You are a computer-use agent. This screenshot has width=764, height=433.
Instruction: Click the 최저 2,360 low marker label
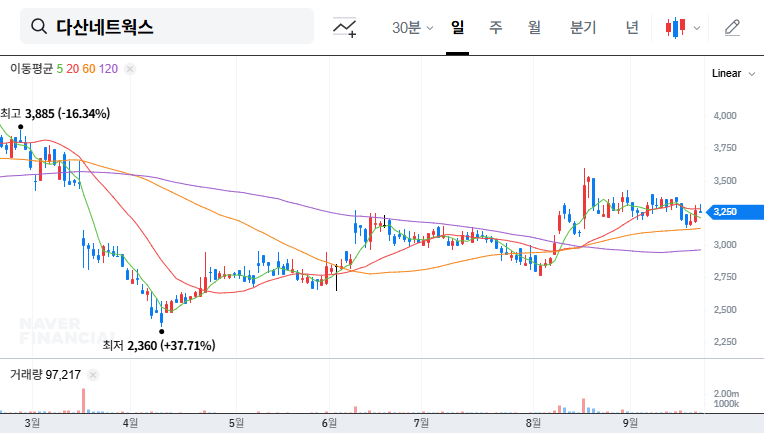159,346
